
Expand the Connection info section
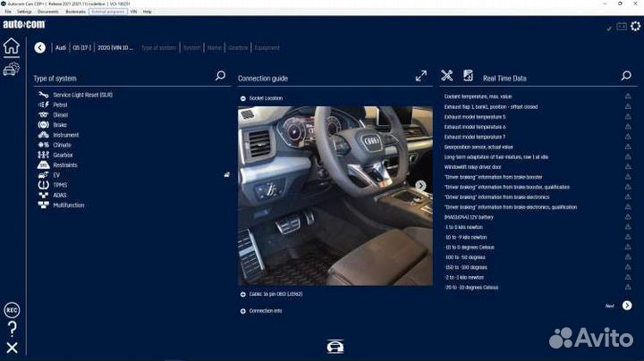coord(242,311)
